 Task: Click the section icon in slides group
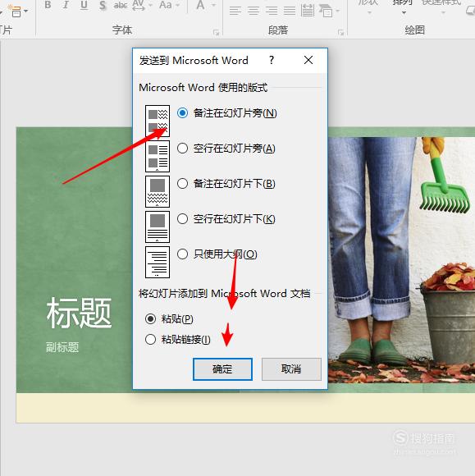tap(15, 11)
